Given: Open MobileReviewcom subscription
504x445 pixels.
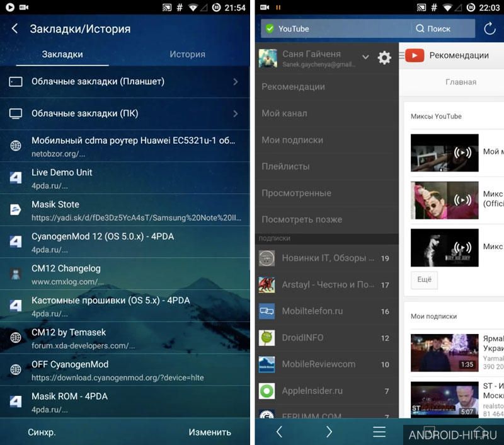Looking at the screenshot, I should (x=327, y=364).
